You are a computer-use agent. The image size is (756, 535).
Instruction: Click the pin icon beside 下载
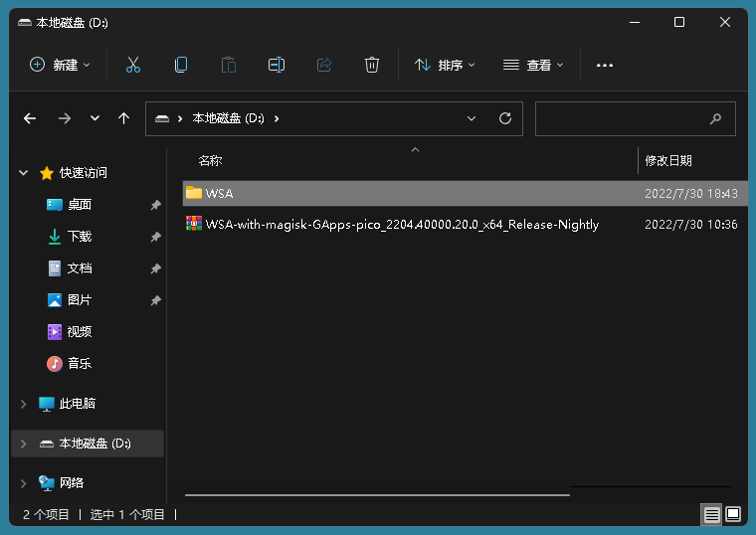pyautogui.click(x=155, y=237)
